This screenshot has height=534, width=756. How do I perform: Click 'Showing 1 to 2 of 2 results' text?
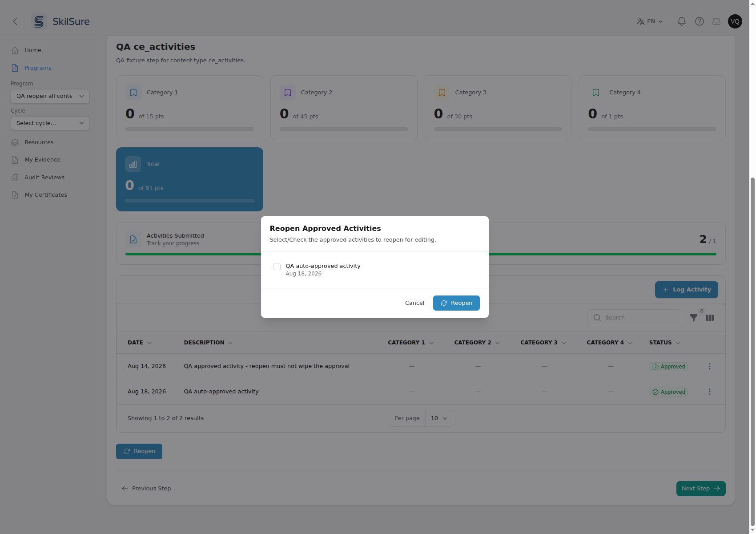point(165,418)
